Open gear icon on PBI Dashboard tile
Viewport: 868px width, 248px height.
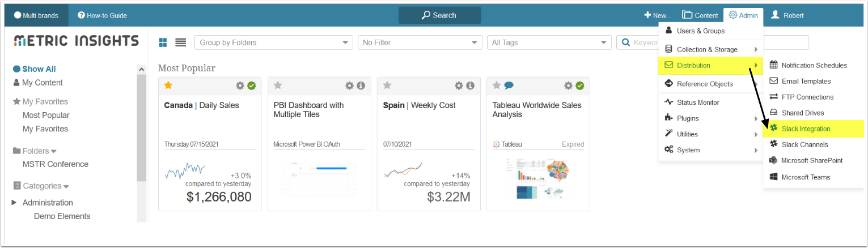click(350, 85)
